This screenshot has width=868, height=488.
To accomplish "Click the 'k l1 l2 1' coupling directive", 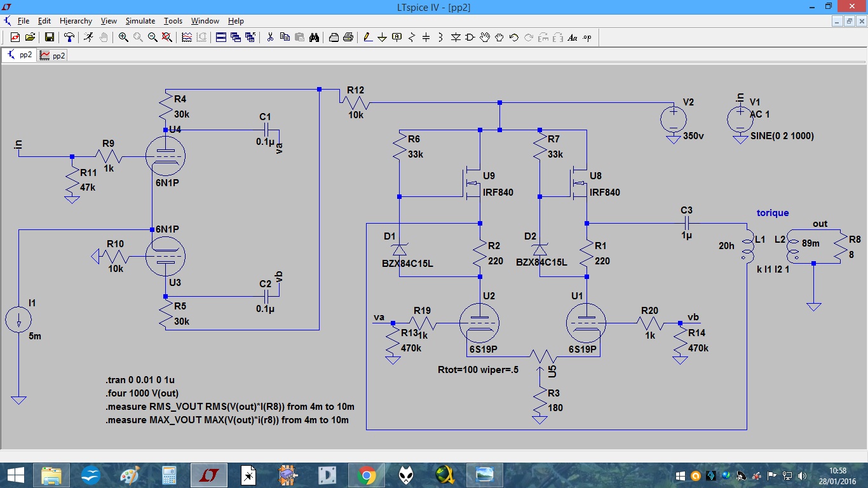I will pyautogui.click(x=774, y=270).
